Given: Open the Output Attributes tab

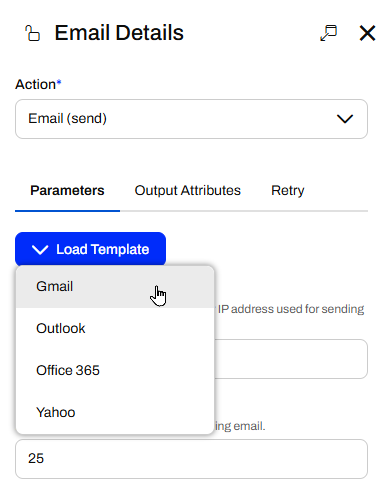Looking at the screenshot, I should point(187,191).
